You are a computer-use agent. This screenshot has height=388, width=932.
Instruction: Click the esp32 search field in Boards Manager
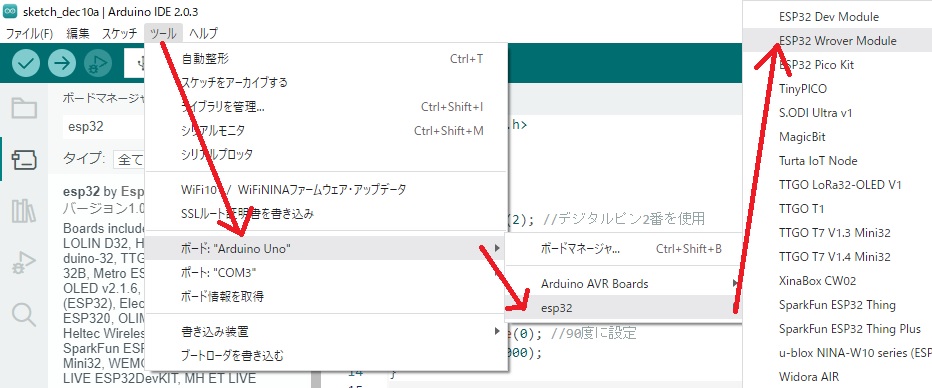[x=104, y=126]
